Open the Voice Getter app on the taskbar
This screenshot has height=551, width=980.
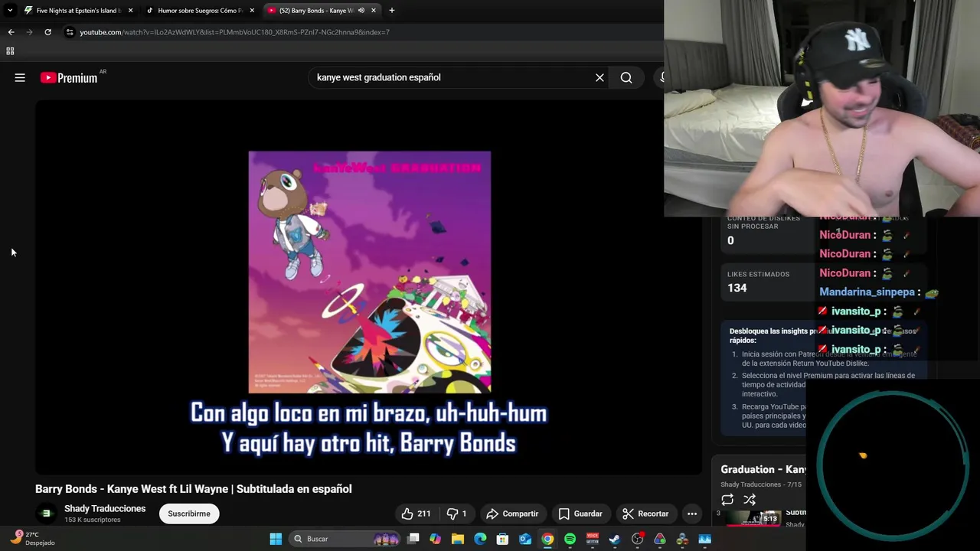[x=593, y=539]
